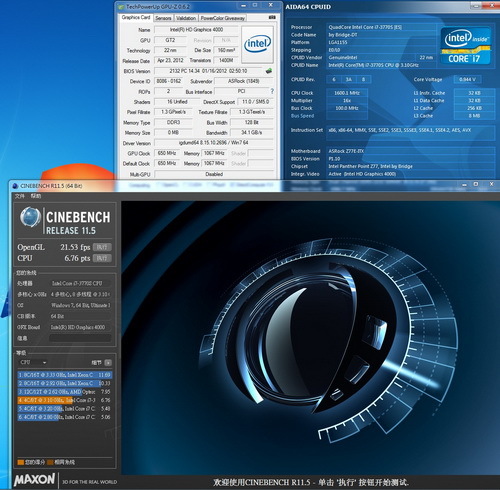
Task: Click the AIDA64 CPU Clock 1600.1 MHz value
Action: coord(347,93)
